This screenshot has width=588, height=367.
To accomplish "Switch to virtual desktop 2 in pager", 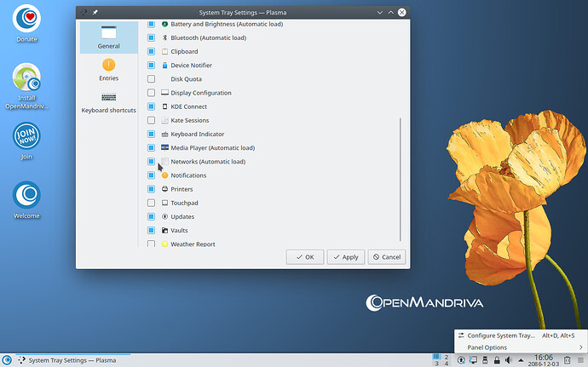I will (447, 358).
